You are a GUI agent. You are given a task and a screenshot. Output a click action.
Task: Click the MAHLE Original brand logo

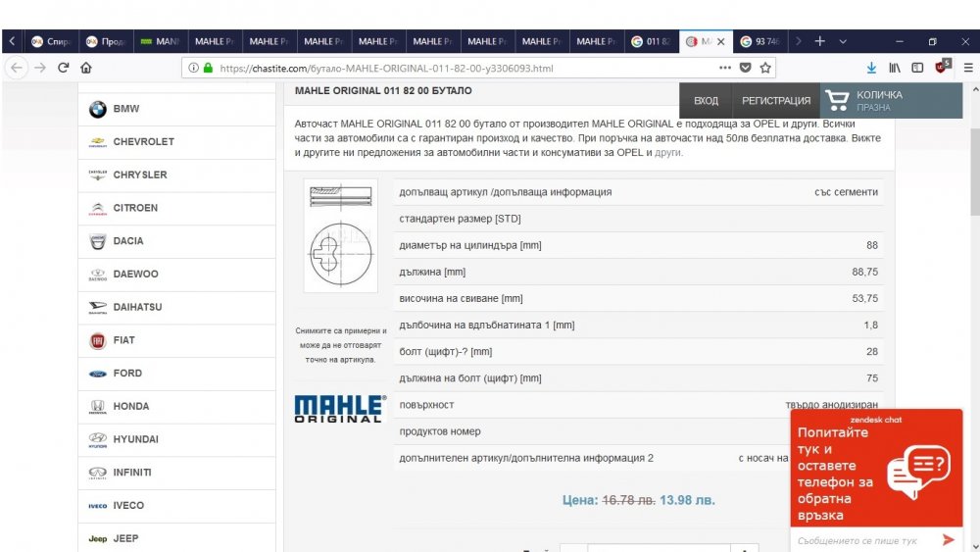tap(340, 408)
